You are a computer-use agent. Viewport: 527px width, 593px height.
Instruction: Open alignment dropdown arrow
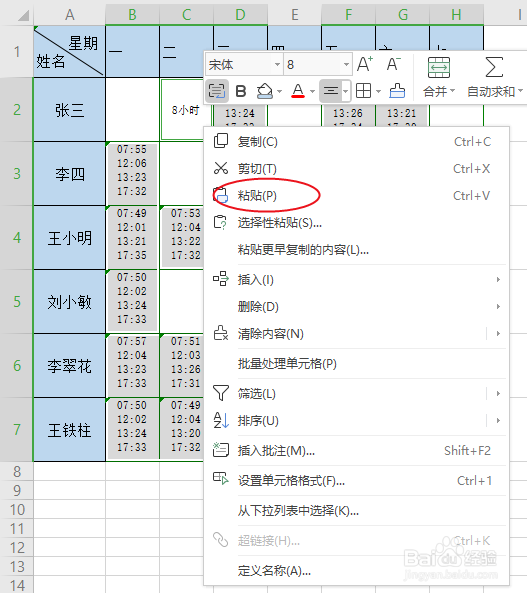point(345,91)
